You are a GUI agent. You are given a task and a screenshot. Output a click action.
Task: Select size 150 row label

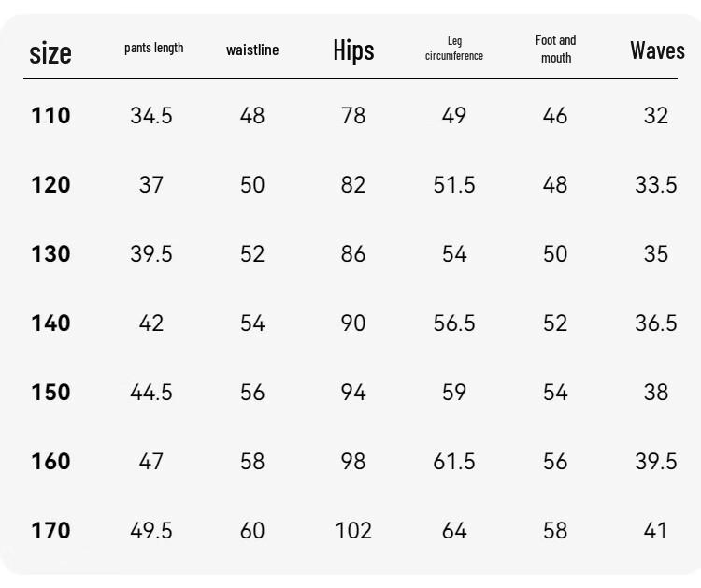(50, 392)
